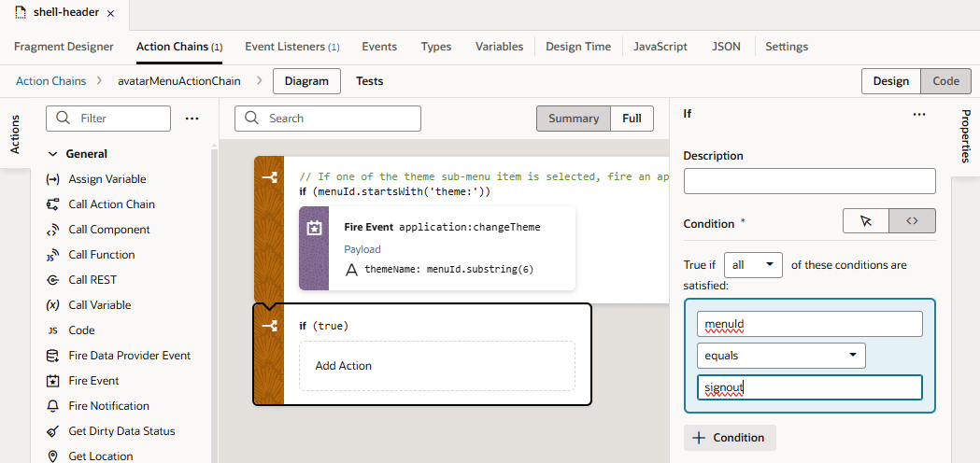Image resolution: width=980 pixels, height=463 pixels.
Task: Click the themeName payload text
Action: 449,269
